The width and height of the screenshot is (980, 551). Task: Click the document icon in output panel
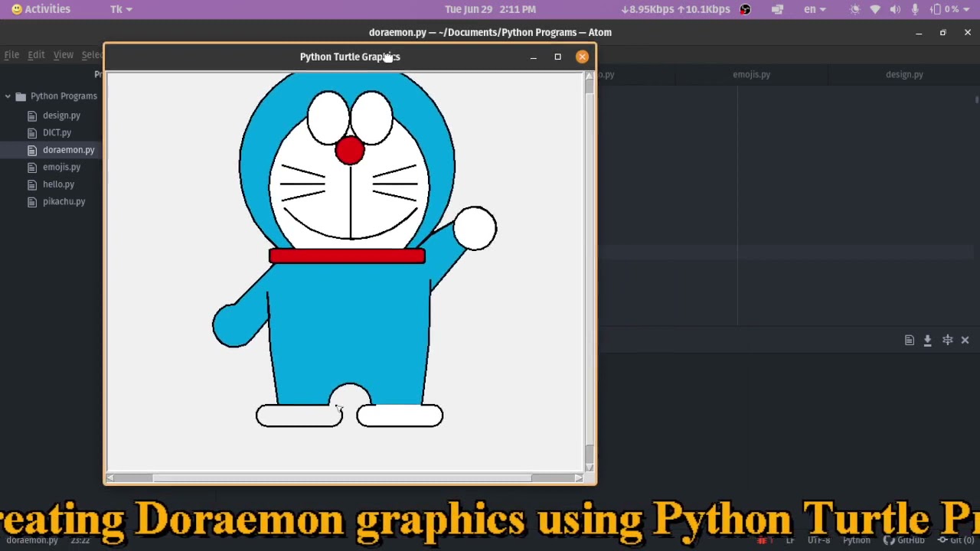point(910,341)
